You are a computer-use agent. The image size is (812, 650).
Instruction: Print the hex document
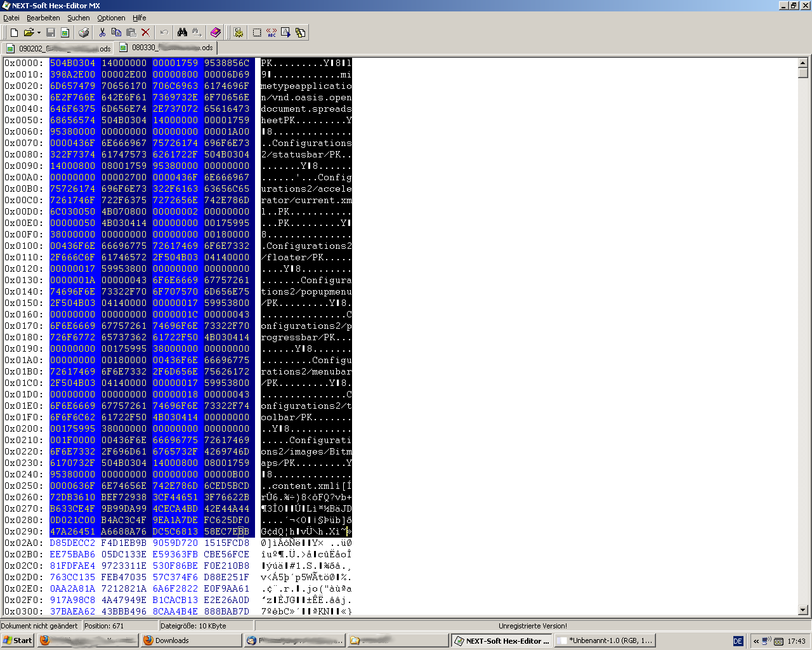[84, 32]
